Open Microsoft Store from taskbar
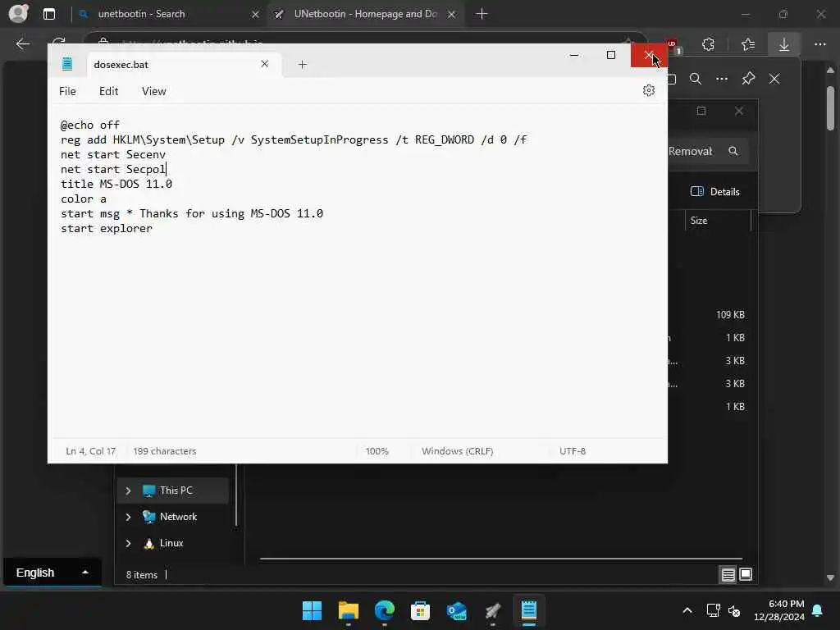This screenshot has height=630, width=840. pos(420,610)
